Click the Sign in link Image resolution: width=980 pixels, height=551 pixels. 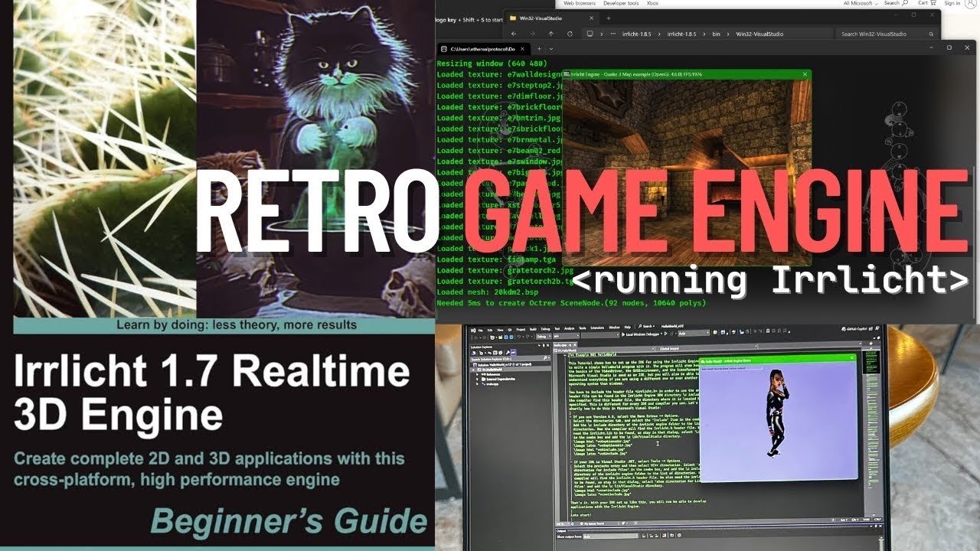coord(952,3)
